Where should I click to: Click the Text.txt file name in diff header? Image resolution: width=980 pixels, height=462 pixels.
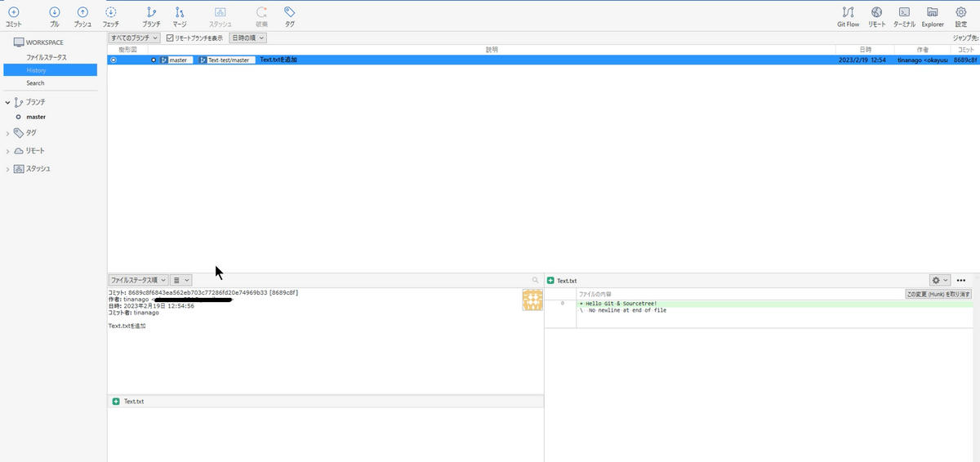(x=567, y=280)
